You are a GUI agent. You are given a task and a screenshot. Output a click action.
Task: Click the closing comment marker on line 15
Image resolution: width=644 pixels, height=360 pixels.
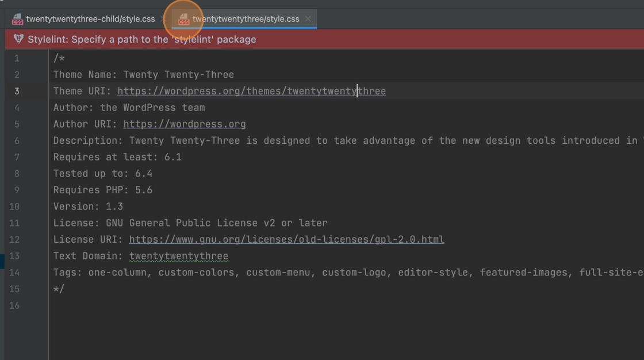59,289
